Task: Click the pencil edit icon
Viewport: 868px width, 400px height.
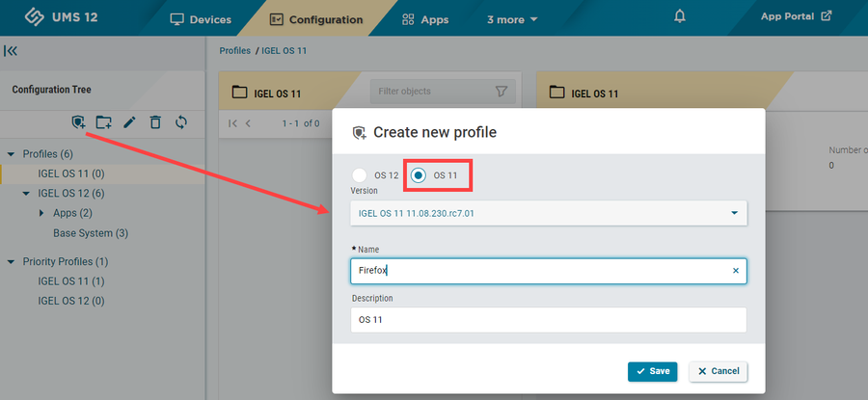Action: [x=129, y=122]
